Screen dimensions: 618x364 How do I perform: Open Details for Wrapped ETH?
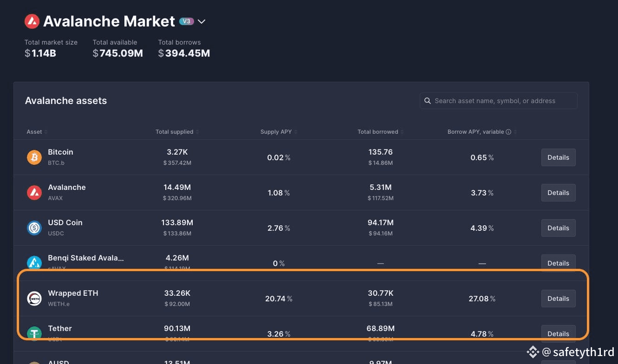558,299
